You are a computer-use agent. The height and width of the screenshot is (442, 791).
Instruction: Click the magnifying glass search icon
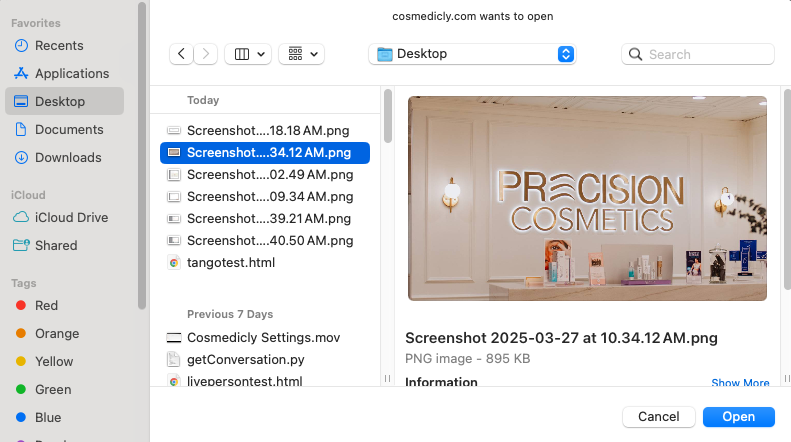click(x=636, y=54)
